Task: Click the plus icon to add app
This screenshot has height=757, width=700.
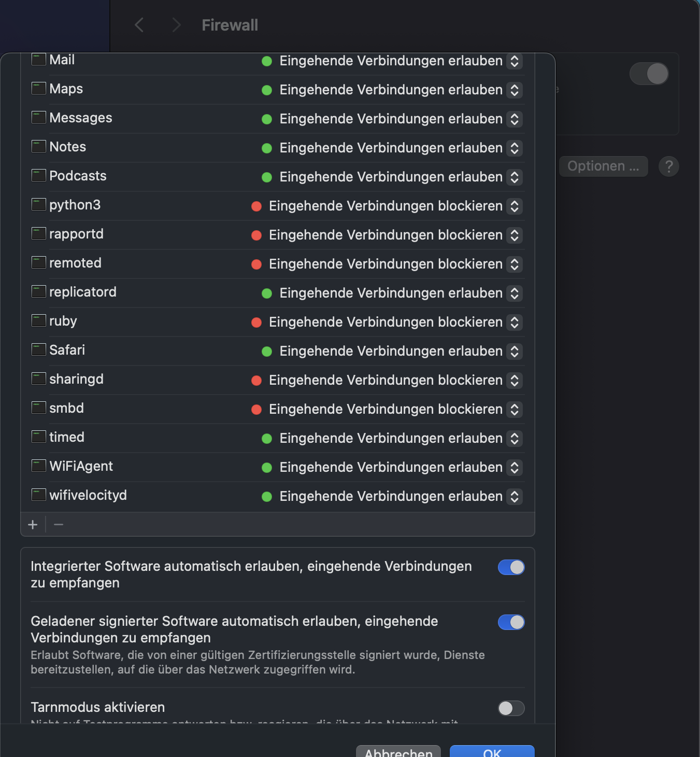Action: [33, 525]
